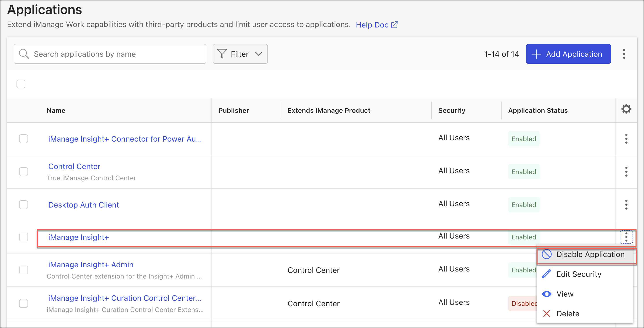
Task: Click the Extends iManage Product column header
Action: tap(329, 110)
